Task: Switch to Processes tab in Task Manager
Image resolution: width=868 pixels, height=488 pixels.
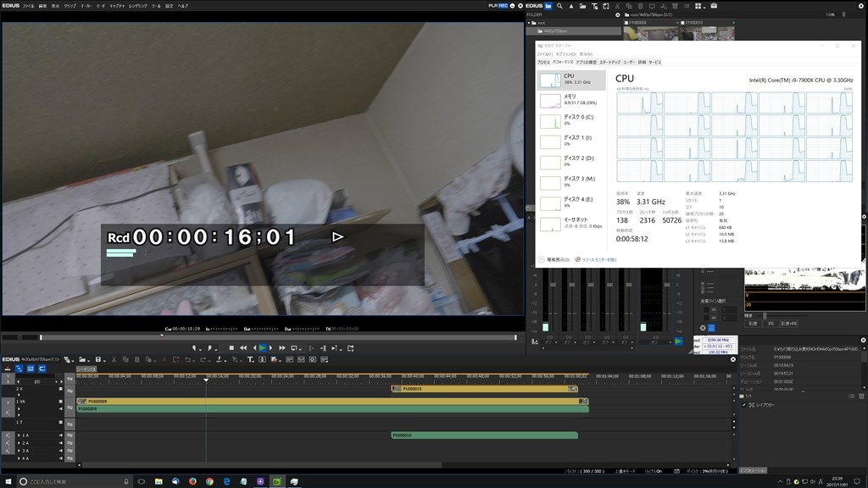Action: click(x=543, y=62)
